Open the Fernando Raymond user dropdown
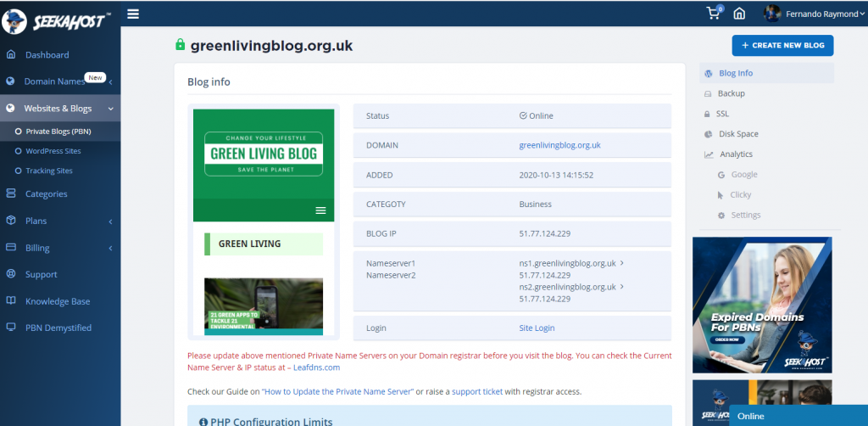Viewport: 868px width, 426px height. point(825,14)
